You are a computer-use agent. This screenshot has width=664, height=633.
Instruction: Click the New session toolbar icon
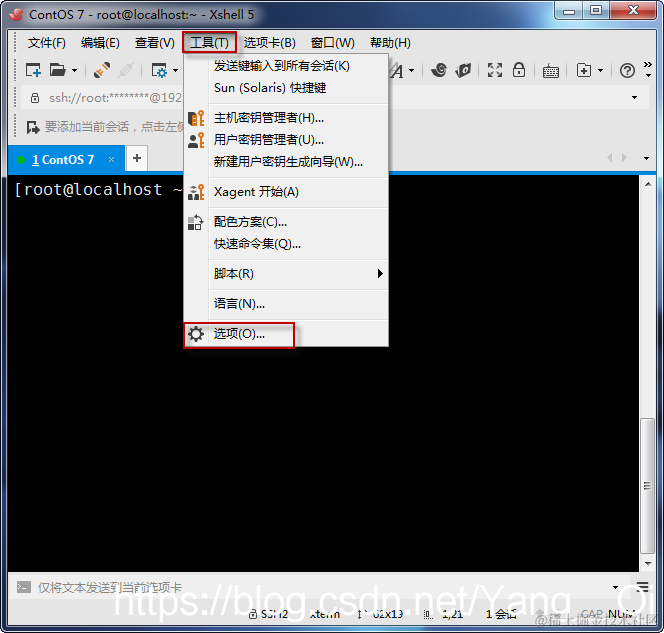click(33, 70)
